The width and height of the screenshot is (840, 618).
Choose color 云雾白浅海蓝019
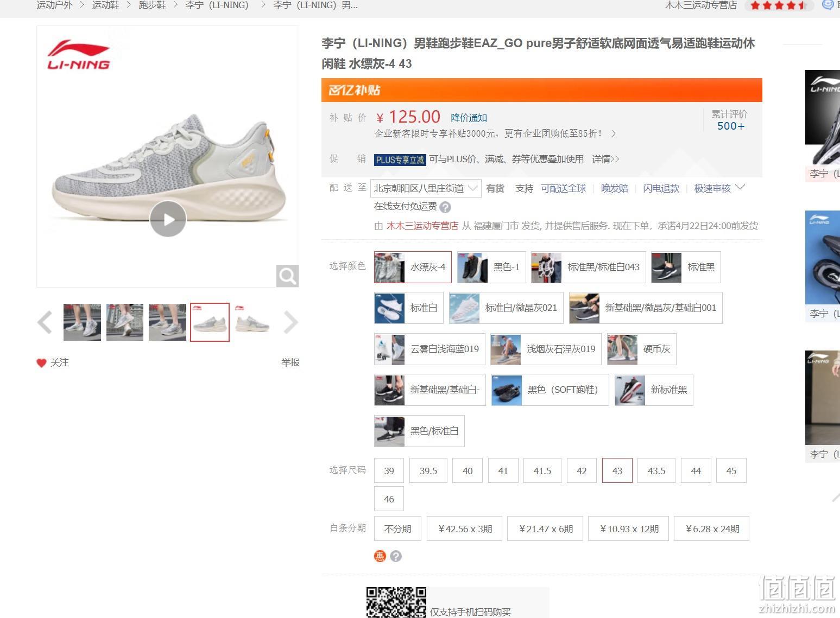tap(430, 349)
